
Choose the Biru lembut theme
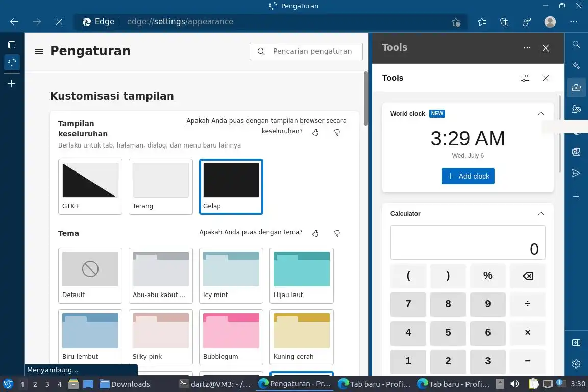(x=90, y=337)
